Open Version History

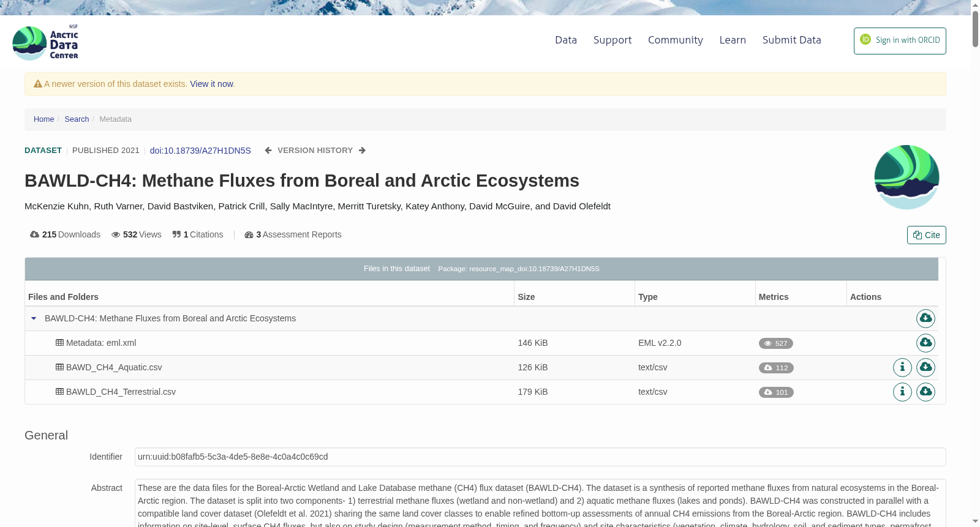click(315, 151)
